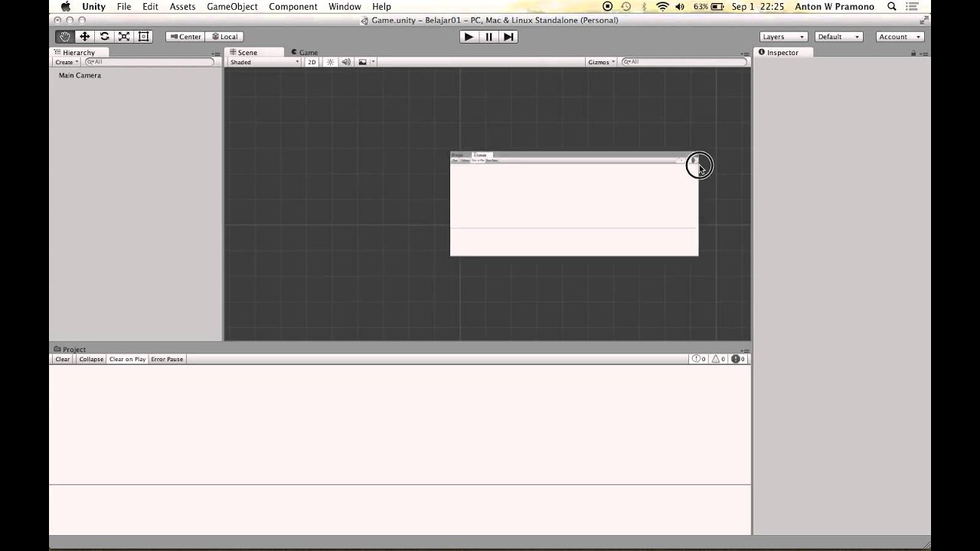The image size is (980, 551).
Task: Open the Apple menu
Action: pyautogui.click(x=66, y=7)
